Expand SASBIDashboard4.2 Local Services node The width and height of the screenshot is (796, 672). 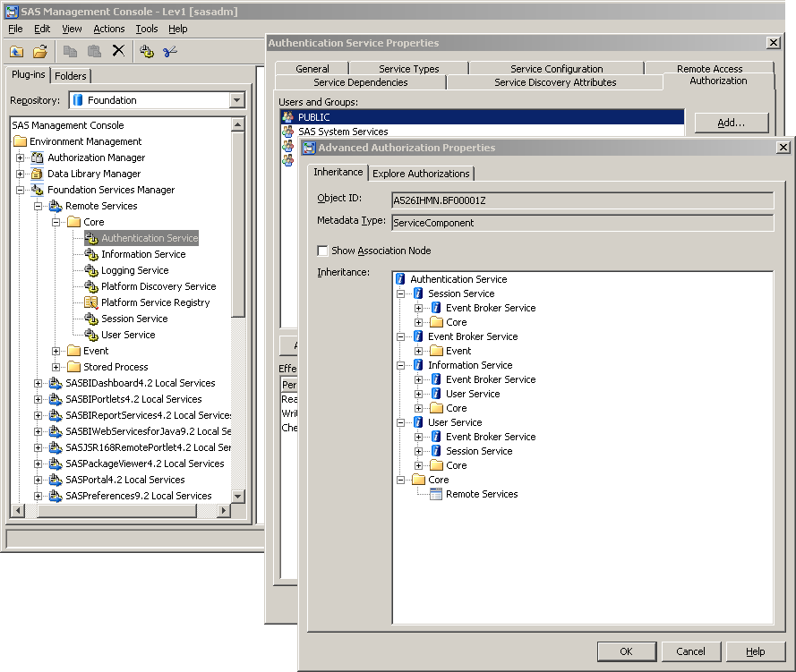pos(39,383)
